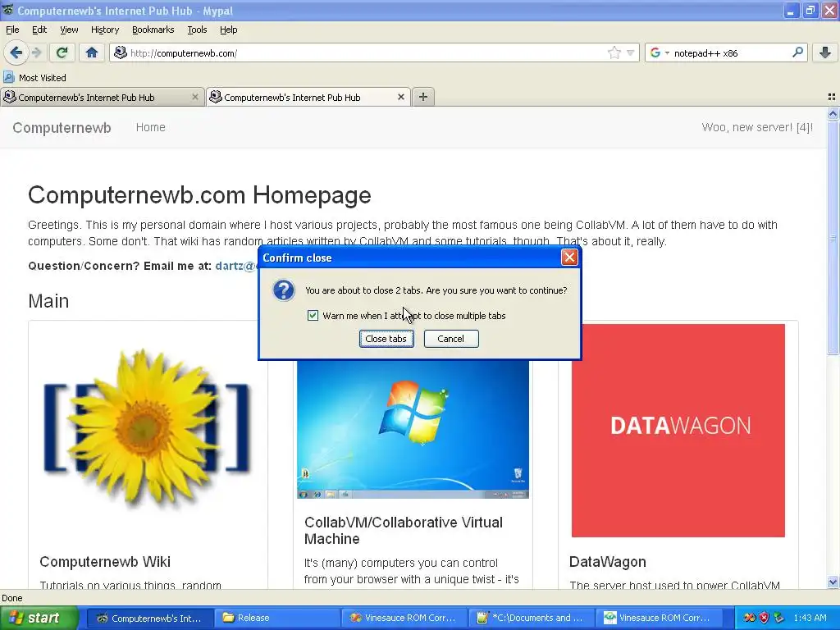Image resolution: width=840 pixels, height=630 pixels.
Task: Uncheck Warn me when closing multiple tabs
Action: pyautogui.click(x=313, y=316)
